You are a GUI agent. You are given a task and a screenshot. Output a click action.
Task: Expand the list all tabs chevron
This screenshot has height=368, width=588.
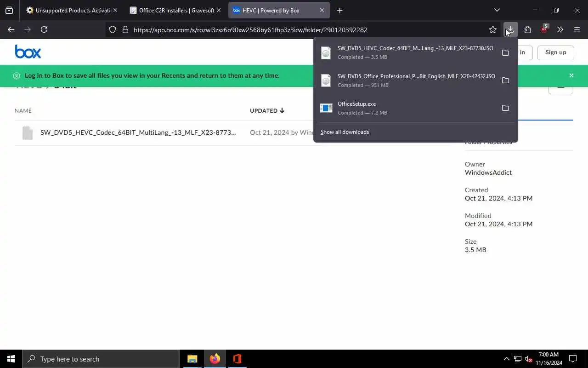(x=497, y=10)
